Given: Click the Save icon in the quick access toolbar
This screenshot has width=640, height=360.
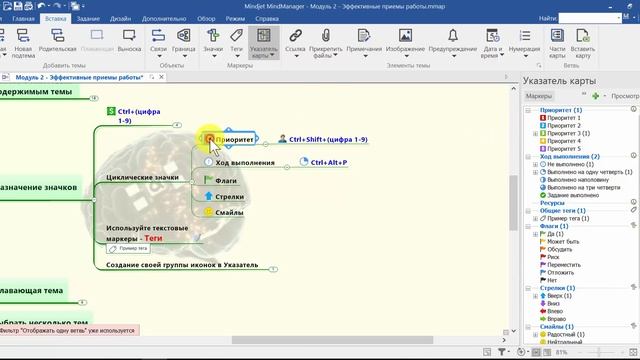Looking at the screenshot, I should pyautogui.click(x=18, y=6).
